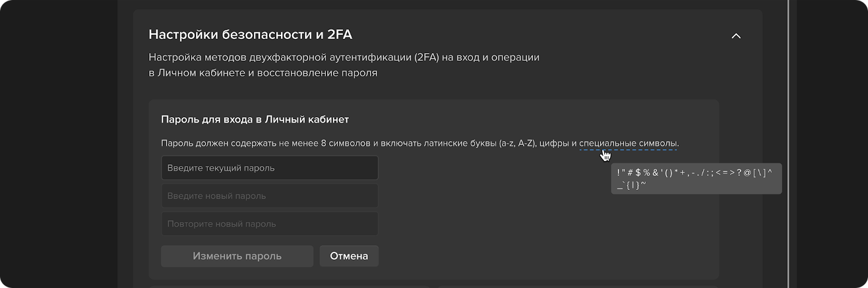868x288 pixels.
Task: Click the first row of tooltip symbols
Action: [x=694, y=172]
